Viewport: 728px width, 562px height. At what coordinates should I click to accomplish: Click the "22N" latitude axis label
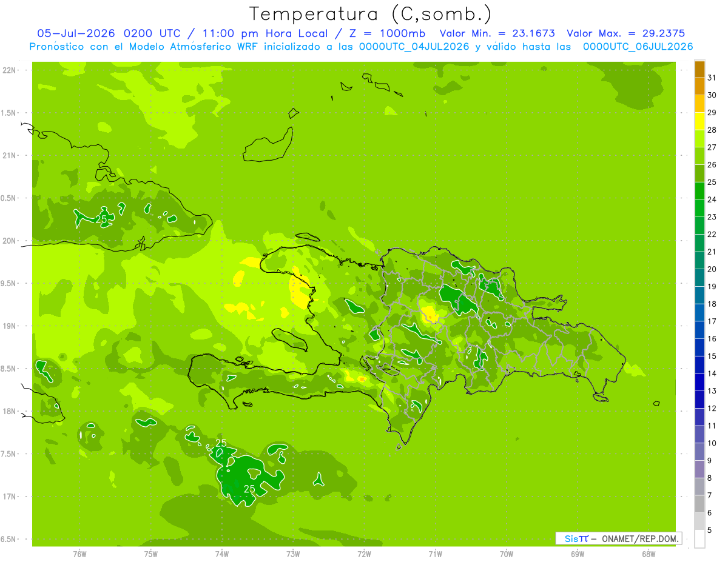pyautogui.click(x=10, y=70)
